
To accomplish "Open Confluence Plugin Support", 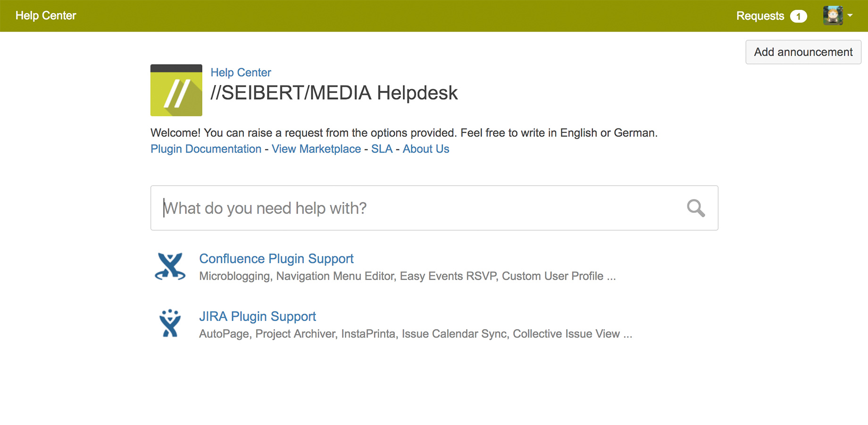I will (x=276, y=259).
